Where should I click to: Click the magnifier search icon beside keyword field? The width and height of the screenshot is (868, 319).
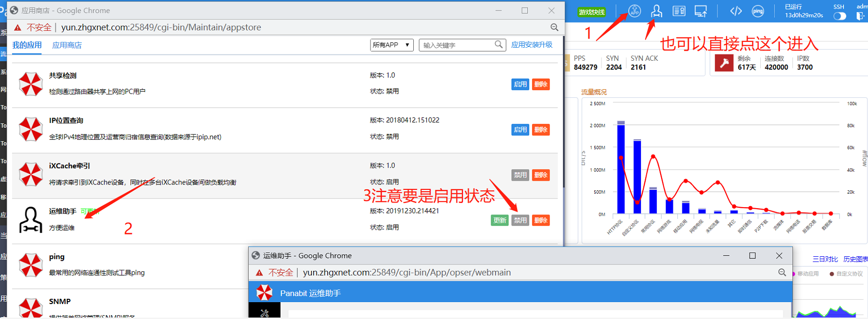coord(499,45)
